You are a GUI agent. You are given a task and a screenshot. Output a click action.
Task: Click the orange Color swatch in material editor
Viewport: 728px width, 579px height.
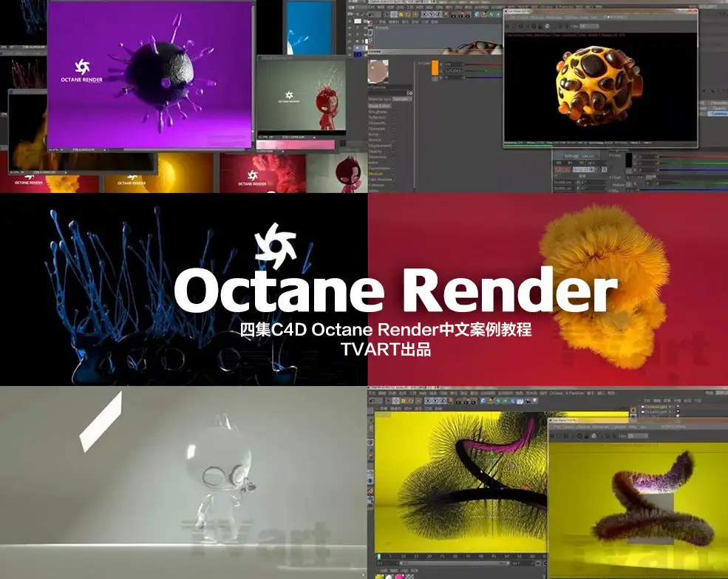[435, 68]
